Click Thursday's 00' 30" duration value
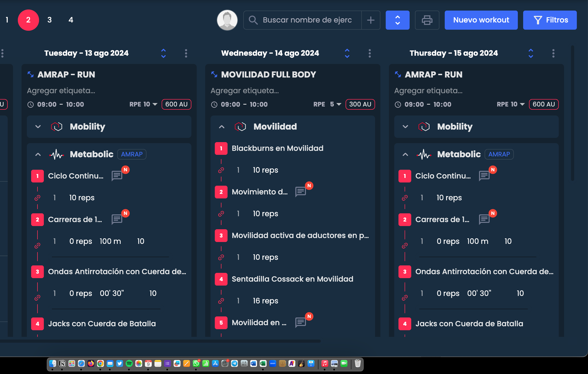 point(479,293)
